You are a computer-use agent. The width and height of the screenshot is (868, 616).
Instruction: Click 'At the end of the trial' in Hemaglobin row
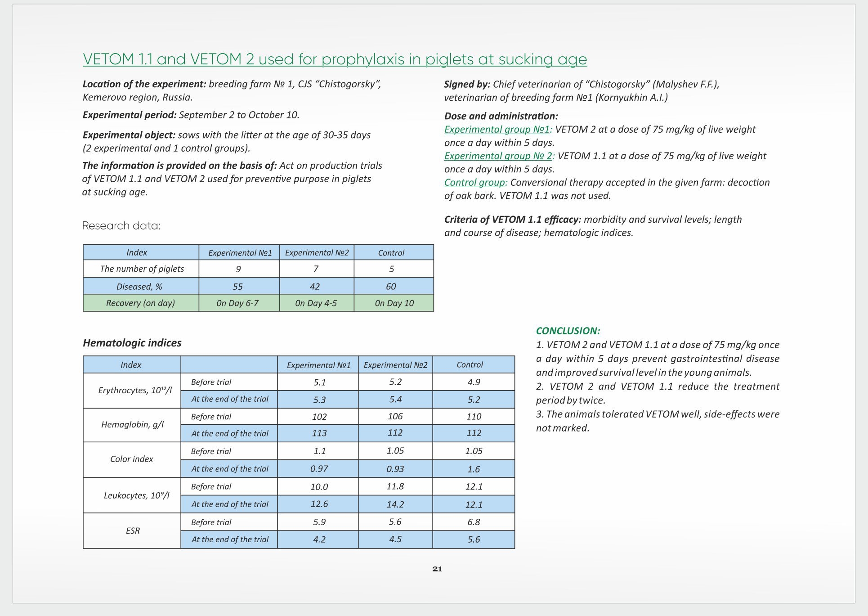point(230,434)
